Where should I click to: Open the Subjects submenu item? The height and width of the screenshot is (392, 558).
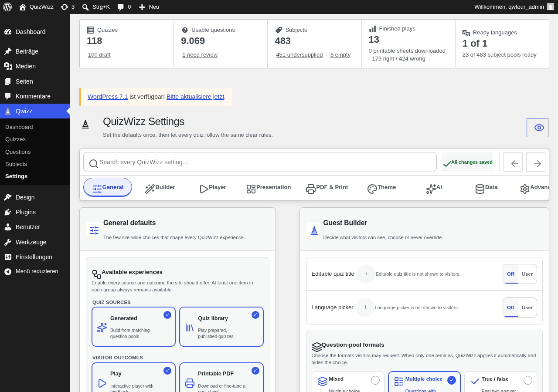click(x=16, y=164)
